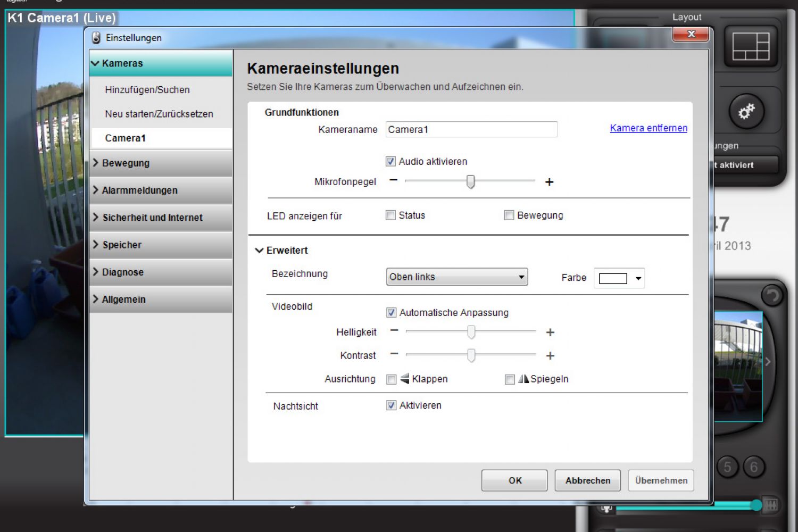Click the Kamera entfernen link
The width and height of the screenshot is (798, 532).
click(x=648, y=128)
